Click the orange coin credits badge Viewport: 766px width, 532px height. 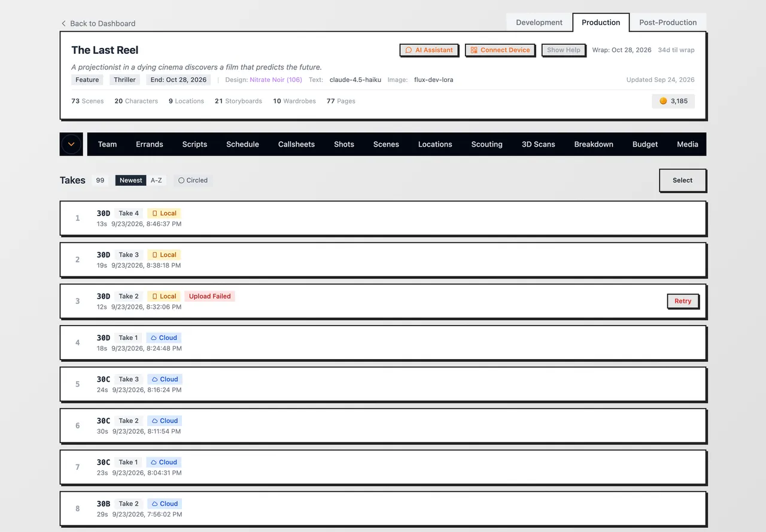pyautogui.click(x=673, y=101)
